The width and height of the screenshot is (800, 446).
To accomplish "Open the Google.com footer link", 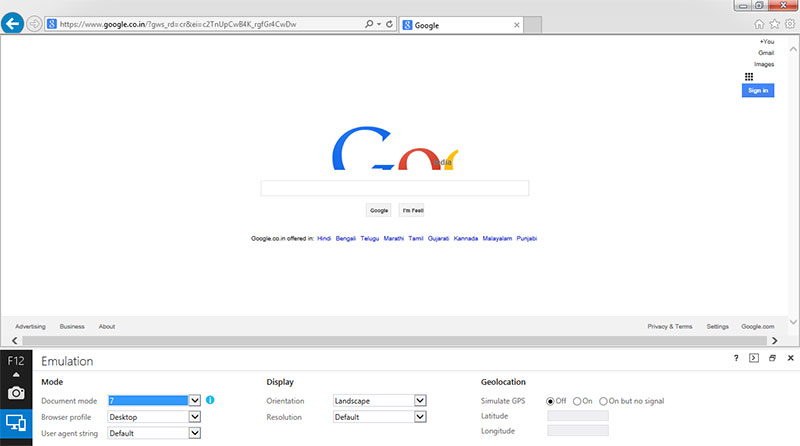I will [758, 327].
